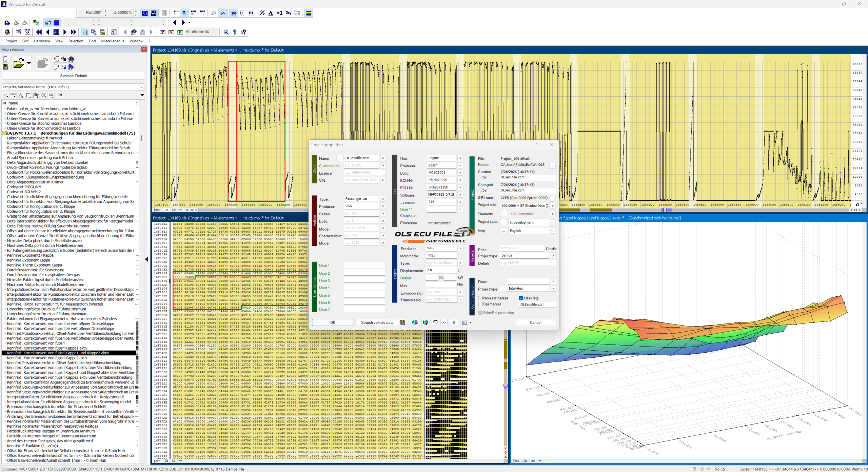Select 32-bit data width icon
Screen dimensions: 868x472
193,13
